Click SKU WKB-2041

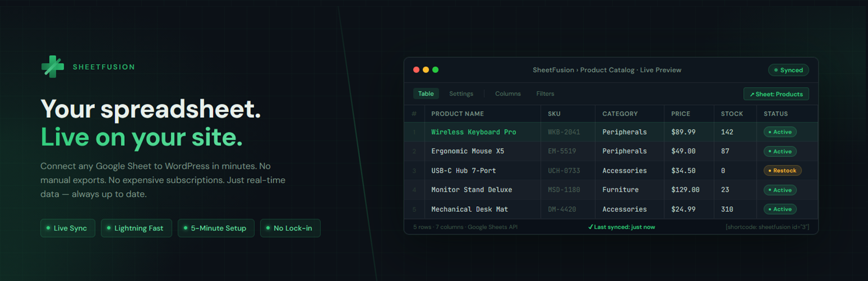[x=564, y=132]
